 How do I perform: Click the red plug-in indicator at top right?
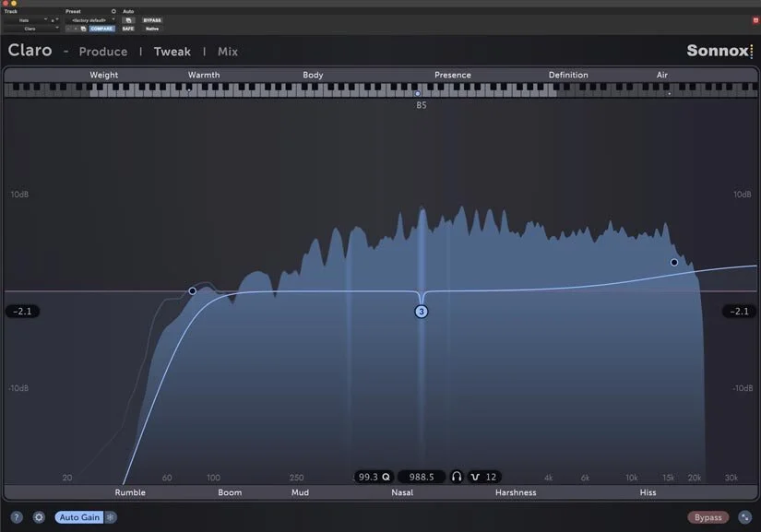[x=755, y=20]
